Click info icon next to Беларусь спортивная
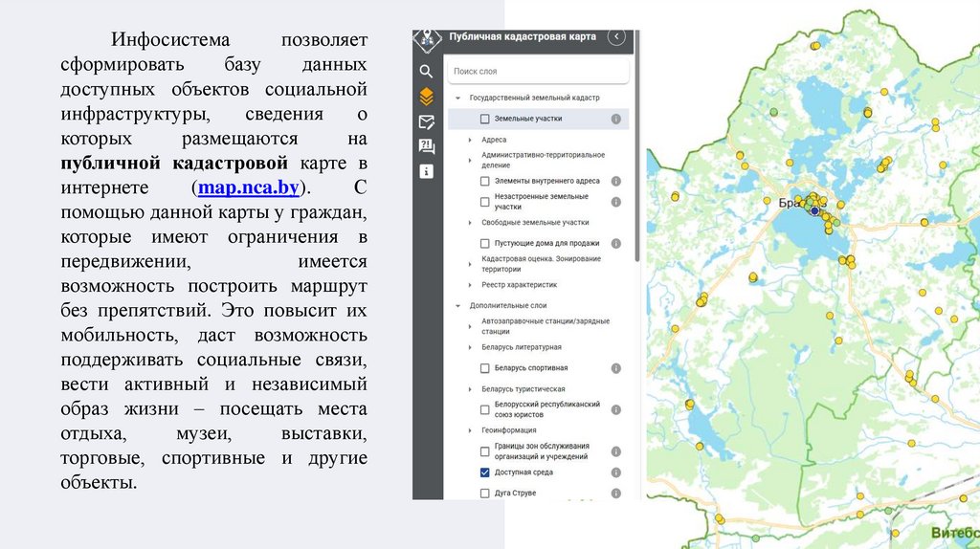980x549 pixels. click(x=616, y=367)
